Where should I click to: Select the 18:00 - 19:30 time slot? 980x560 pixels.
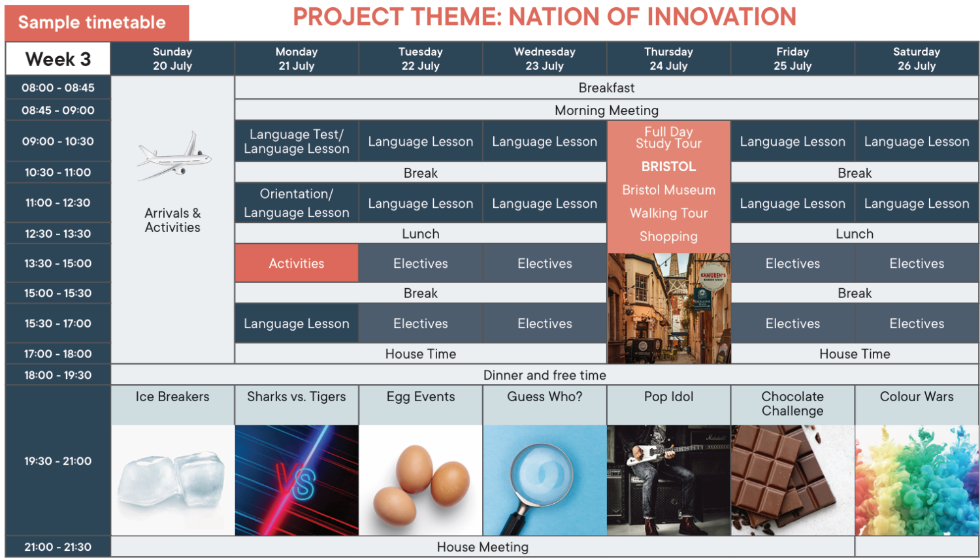click(58, 375)
